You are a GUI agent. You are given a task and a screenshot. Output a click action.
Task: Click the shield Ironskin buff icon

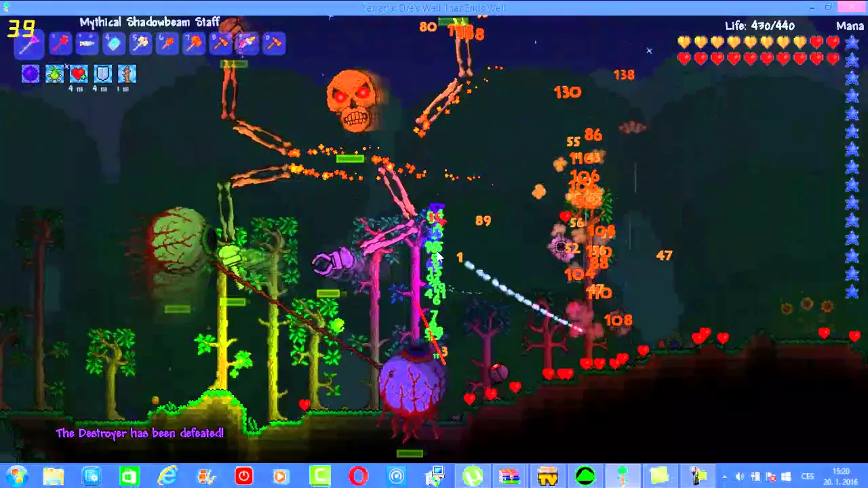[x=102, y=74]
